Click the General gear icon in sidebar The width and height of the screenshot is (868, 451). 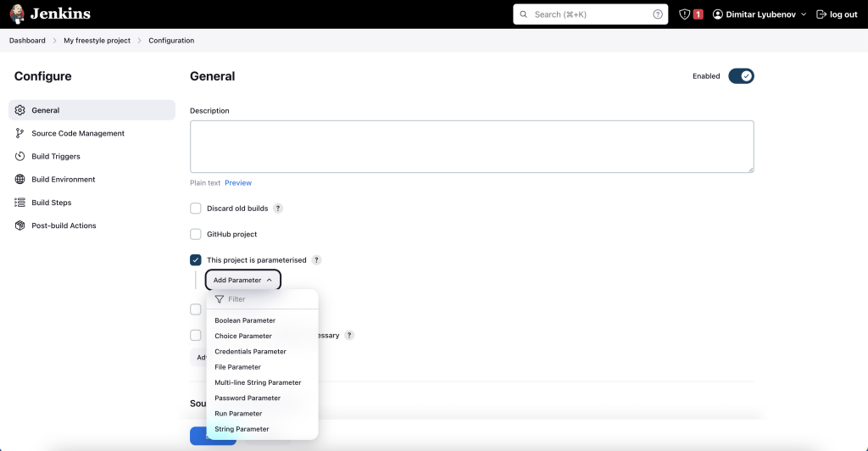click(x=20, y=110)
